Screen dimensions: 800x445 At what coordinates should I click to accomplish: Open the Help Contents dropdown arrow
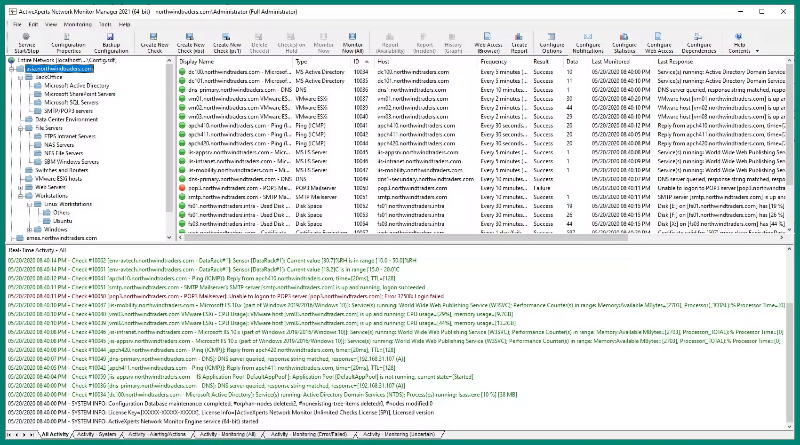(757, 51)
